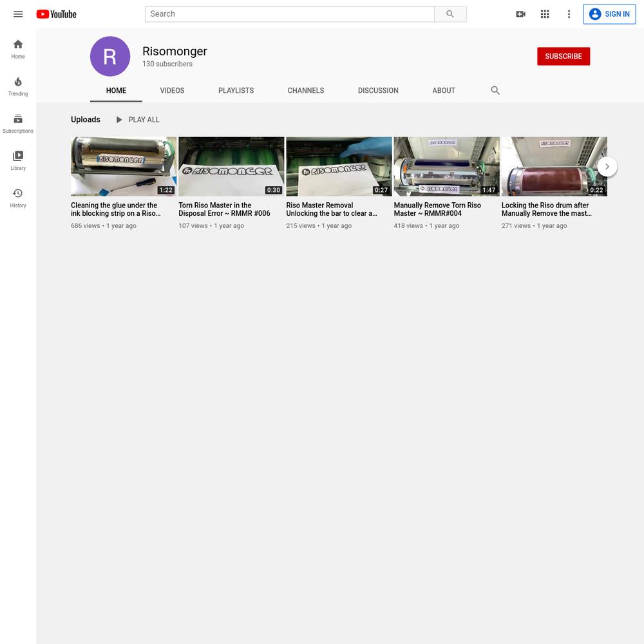Focus the Search input field
Viewport: 644px width, 644px height.
290,14
